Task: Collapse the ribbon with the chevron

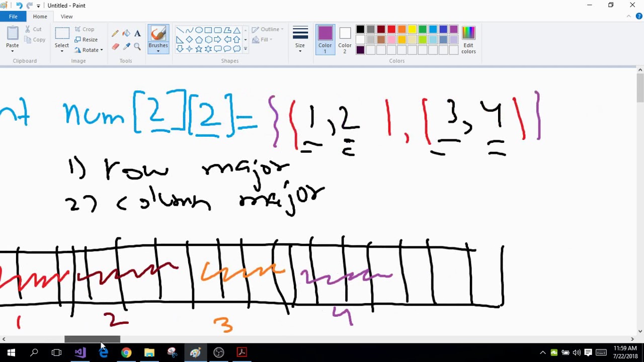Action: tap(629, 17)
